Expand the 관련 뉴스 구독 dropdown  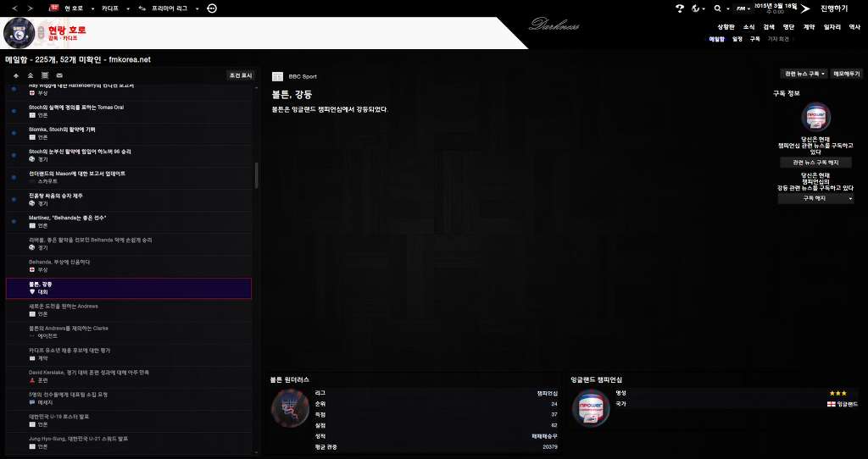click(804, 74)
